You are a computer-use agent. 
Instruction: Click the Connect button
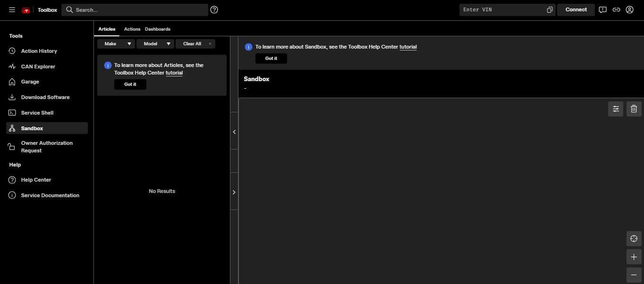[576, 9]
